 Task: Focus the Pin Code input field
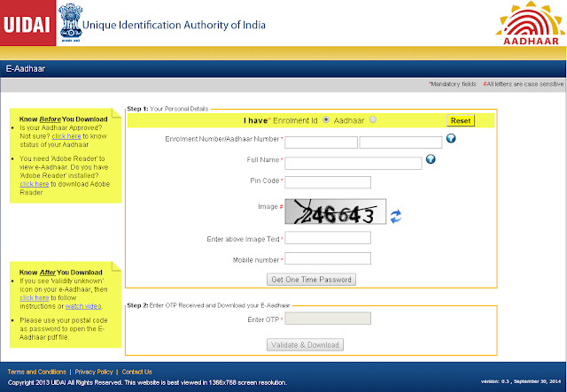coord(328,182)
